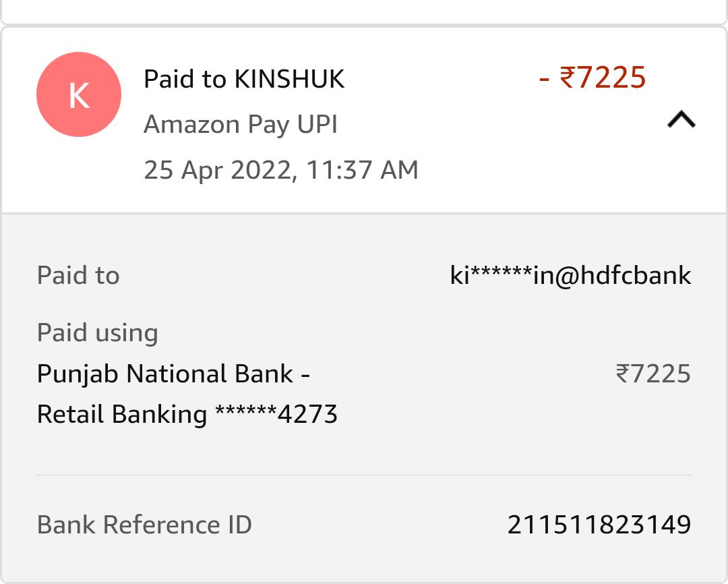Select the reference number 211511823149
Viewport: 728px width, 584px height.
[599, 525]
